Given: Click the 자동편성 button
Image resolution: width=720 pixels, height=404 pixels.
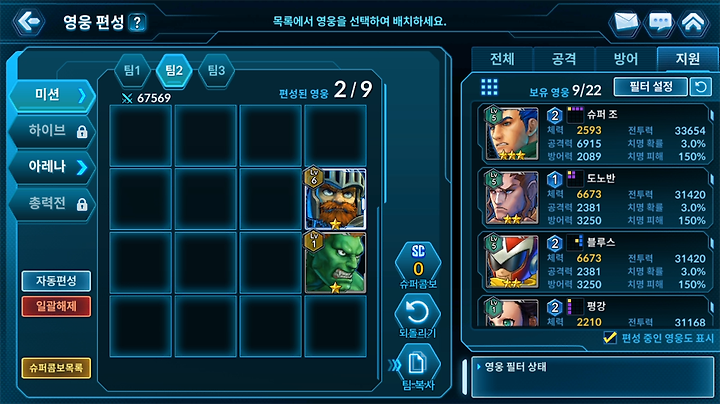Looking at the screenshot, I should (56, 281).
